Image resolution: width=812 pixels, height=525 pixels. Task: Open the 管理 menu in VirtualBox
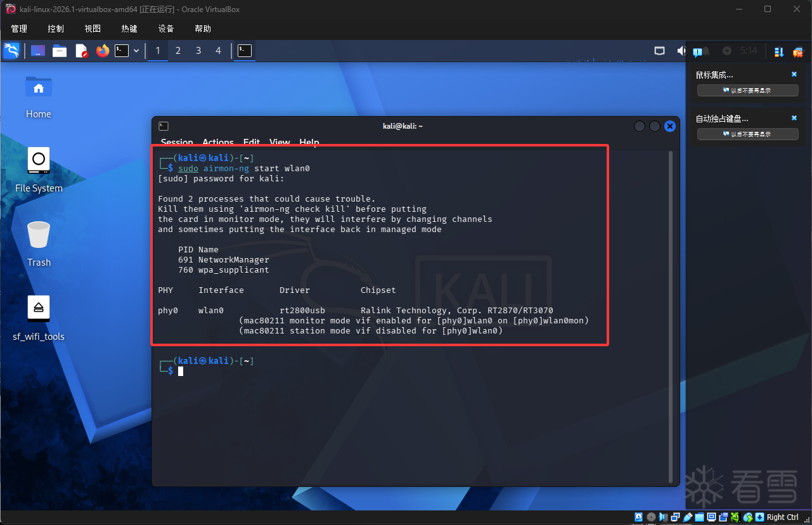19,29
